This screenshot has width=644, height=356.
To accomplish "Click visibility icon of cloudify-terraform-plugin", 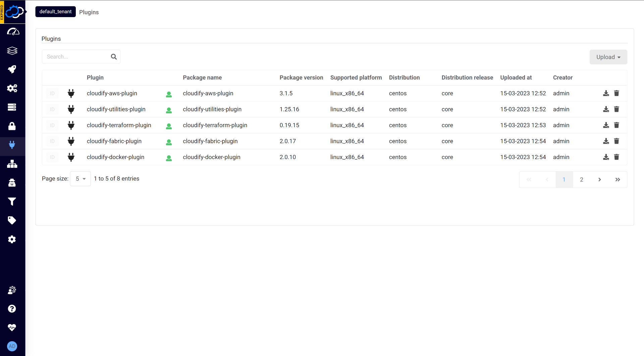I will pyautogui.click(x=169, y=126).
